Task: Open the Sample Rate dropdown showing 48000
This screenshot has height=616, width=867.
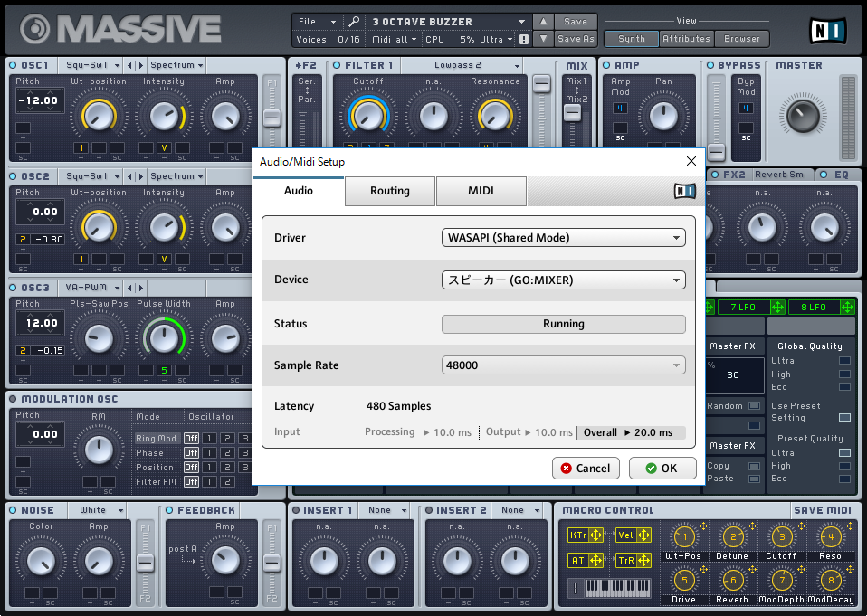Action: [564, 365]
